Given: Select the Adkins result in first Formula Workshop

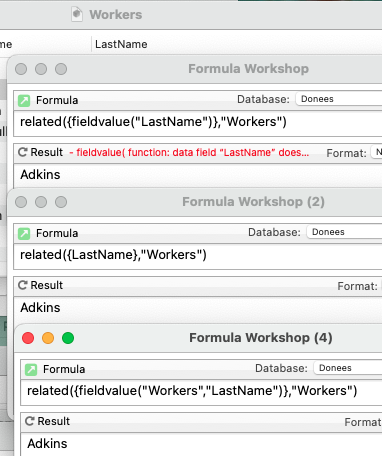Looking at the screenshot, I should (x=40, y=175).
